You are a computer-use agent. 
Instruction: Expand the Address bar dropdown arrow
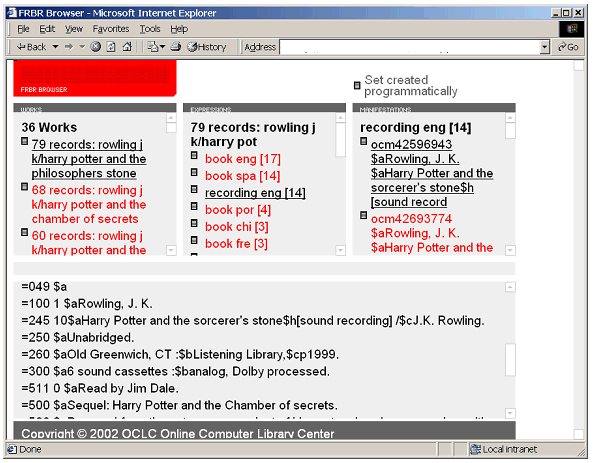click(545, 47)
